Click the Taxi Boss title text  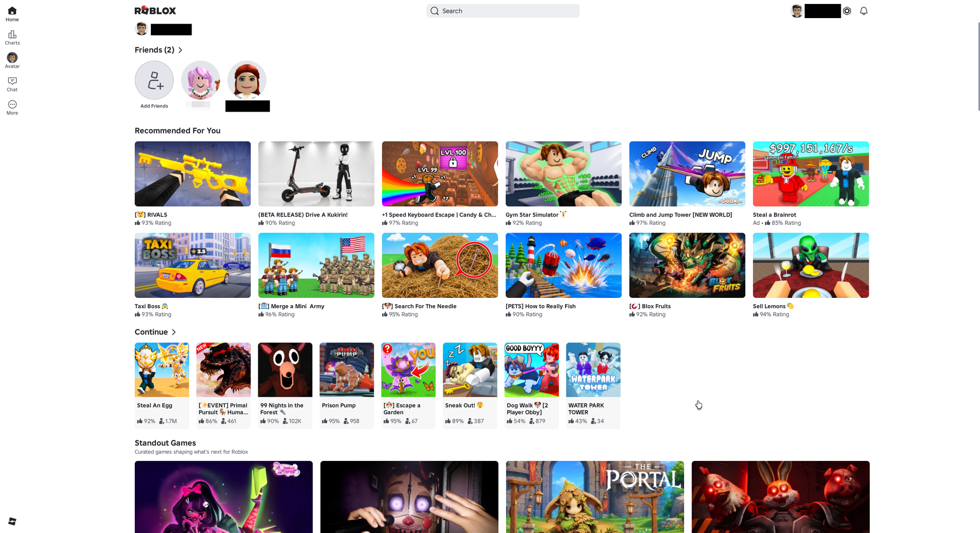pos(151,306)
